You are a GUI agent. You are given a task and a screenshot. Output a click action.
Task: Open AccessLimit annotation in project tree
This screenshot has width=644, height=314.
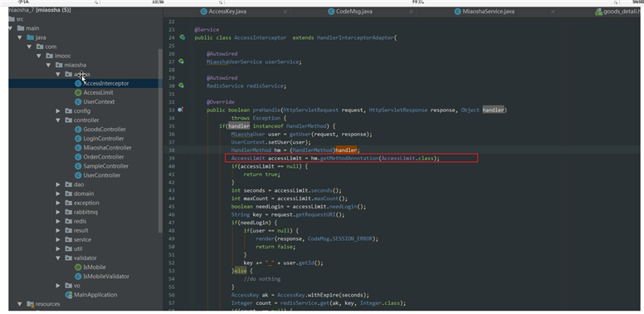pyautogui.click(x=98, y=92)
